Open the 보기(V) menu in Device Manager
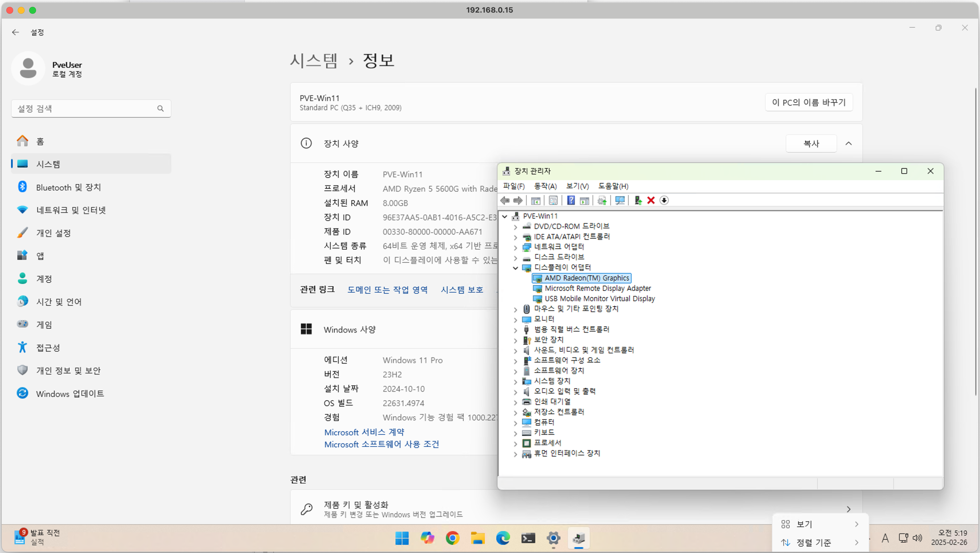 [577, 186]
